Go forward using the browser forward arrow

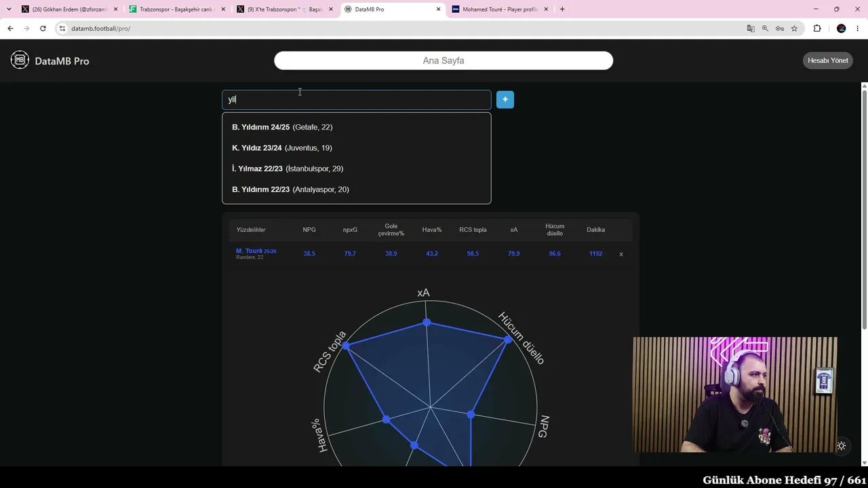coord(26,28)
